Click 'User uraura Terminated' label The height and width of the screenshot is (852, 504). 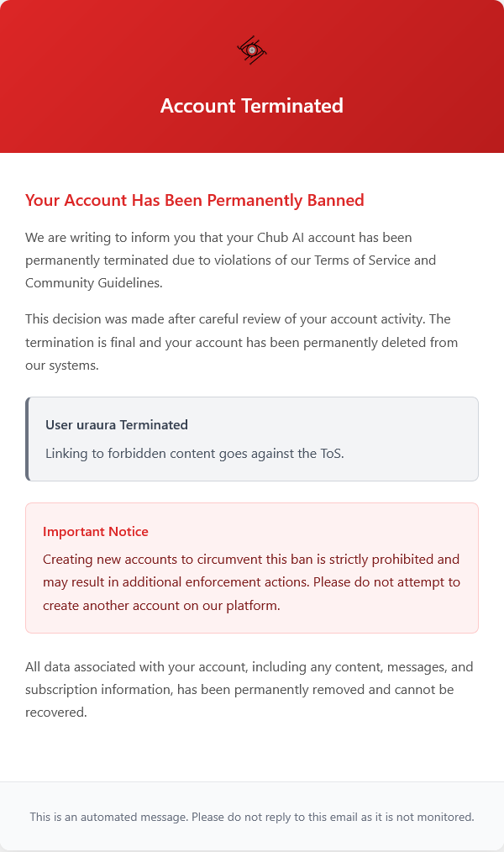pos(117,424)
